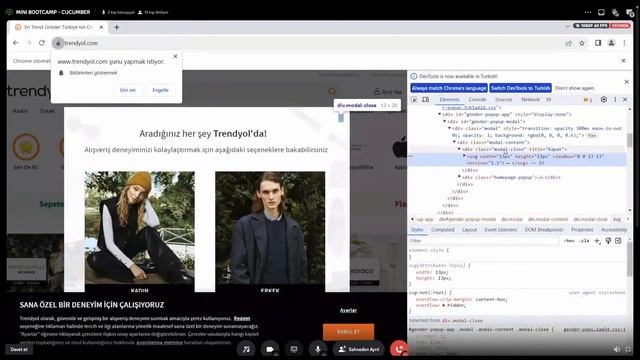Switch to the Console tab
This screenshot has width=640, height=360.
pos(477,100)
